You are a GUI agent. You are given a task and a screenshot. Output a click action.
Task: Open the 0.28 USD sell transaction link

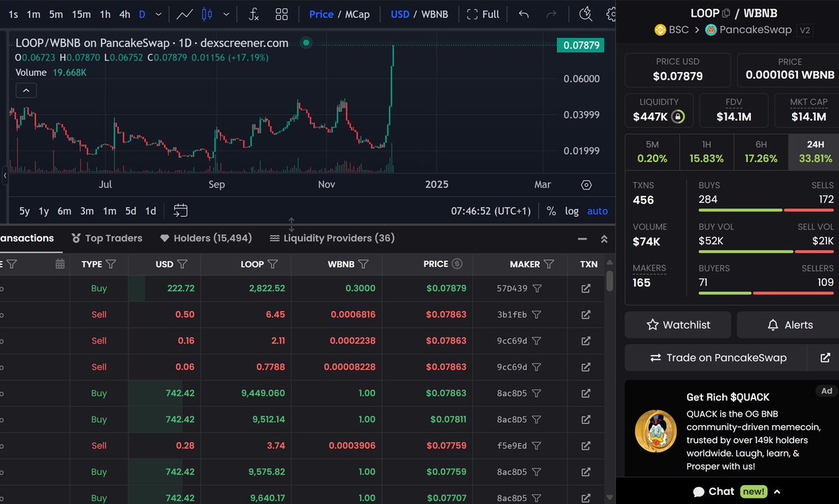(x=586, y=445)
